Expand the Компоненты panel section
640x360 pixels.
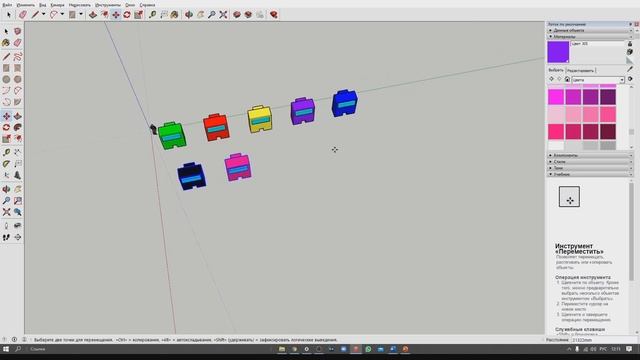click(590, 156)
